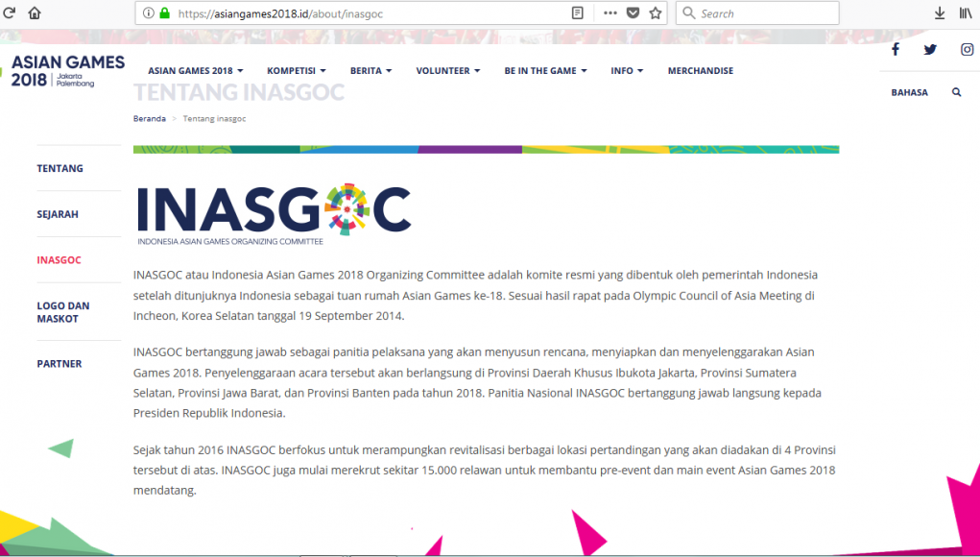Open the Facebook social icon
Screen dimensions: 980x557
895,50
